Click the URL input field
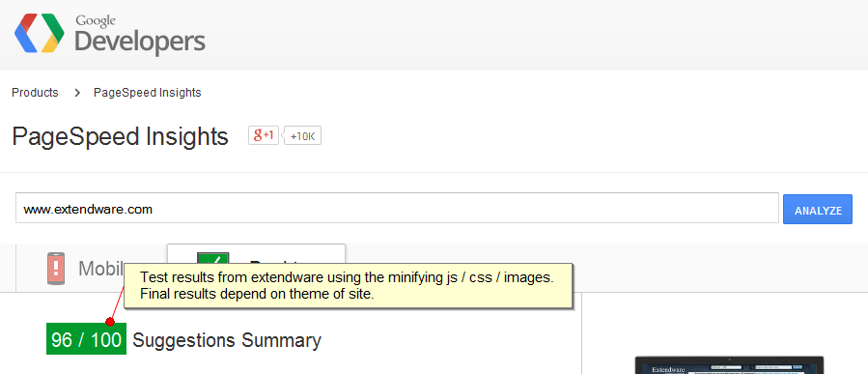Screen dimensions: 868x374 tap(397, 209)
